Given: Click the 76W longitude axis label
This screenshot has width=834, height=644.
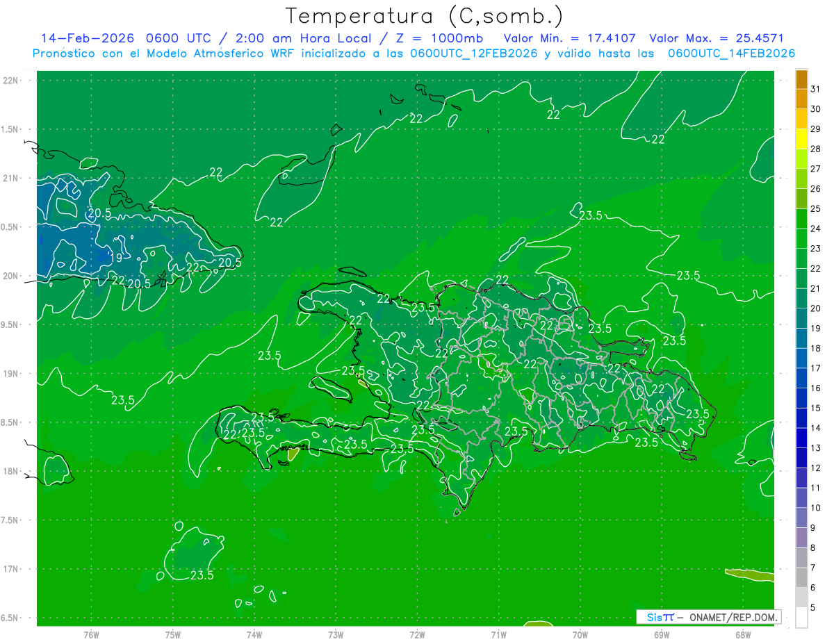Looking at the screenshot, I should pyautogui.click(x=91, y=634).
